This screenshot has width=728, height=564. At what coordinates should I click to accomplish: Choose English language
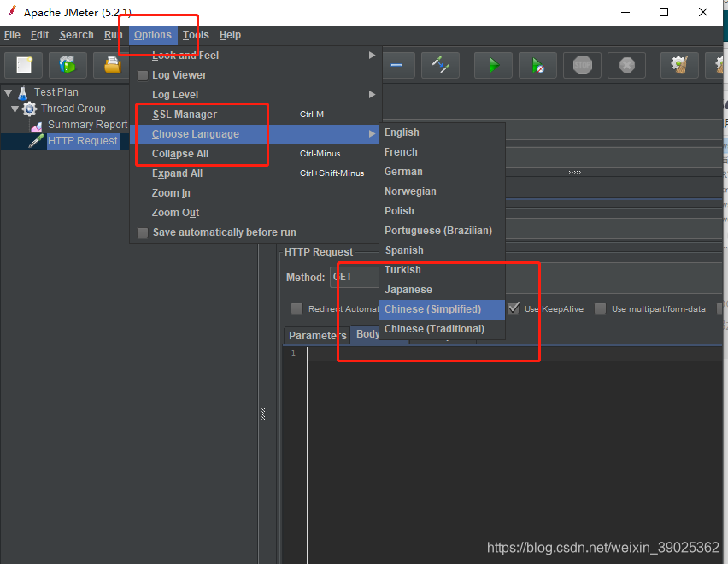442,132
